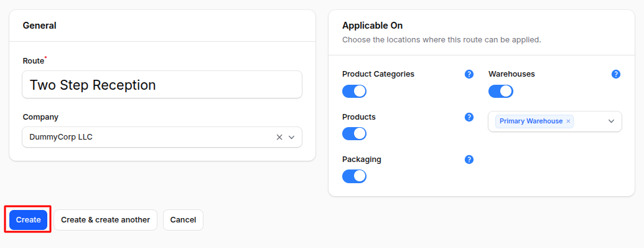This screenshot has height=248, width=644.
Task: Cancel the route form
Action: pos(183,220)
